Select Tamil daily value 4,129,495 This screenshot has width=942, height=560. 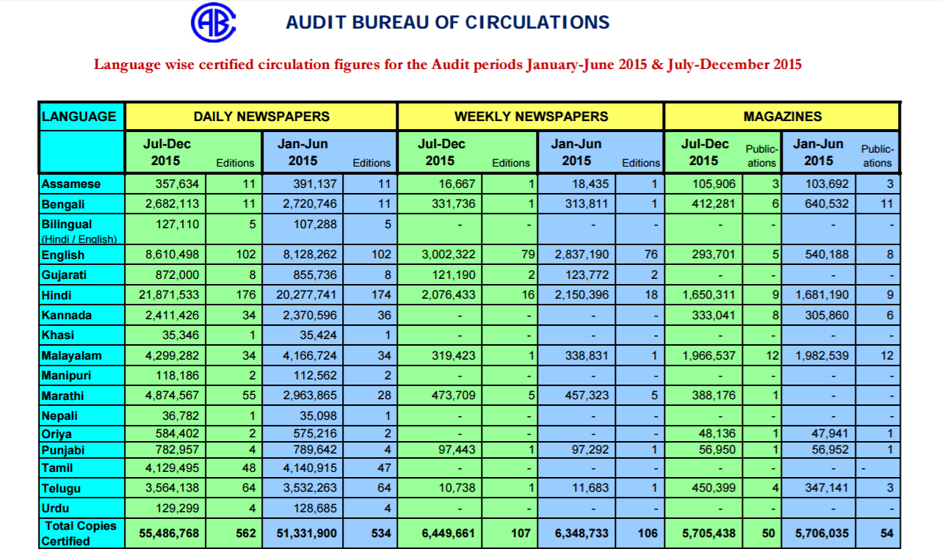tap(172, 468)
